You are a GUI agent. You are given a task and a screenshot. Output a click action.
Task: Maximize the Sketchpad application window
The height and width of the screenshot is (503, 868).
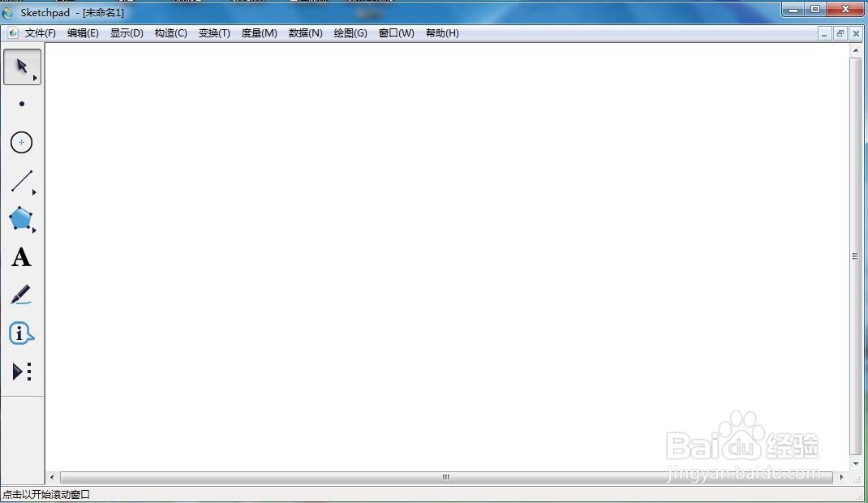(x=815, y=10)
